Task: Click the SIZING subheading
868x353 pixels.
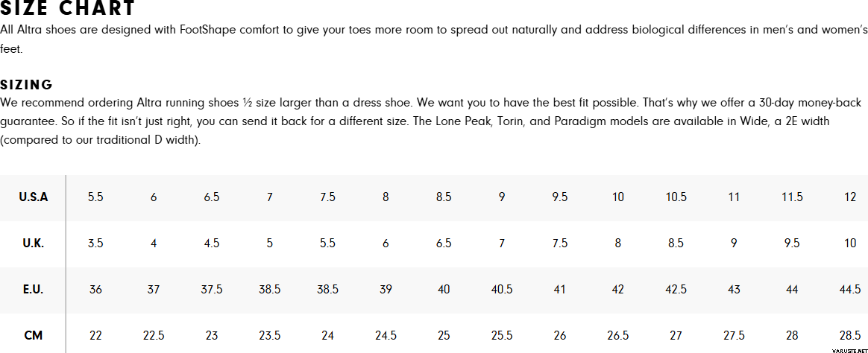Action: click(x=27, y=85)
